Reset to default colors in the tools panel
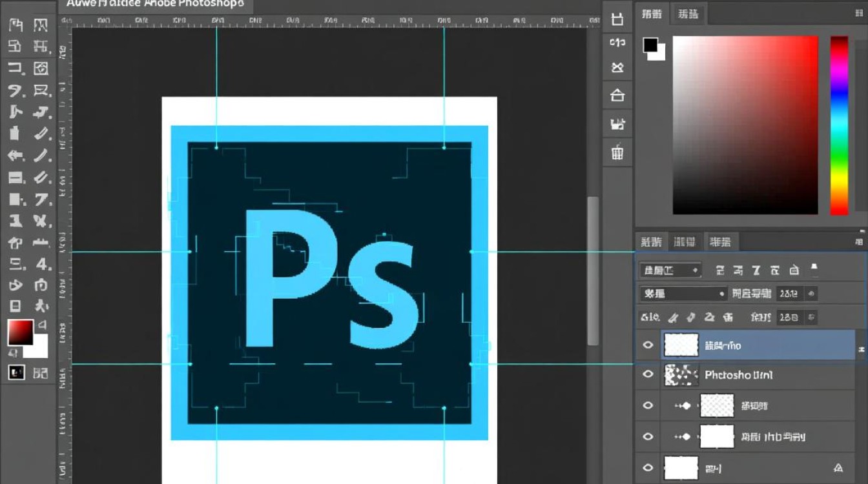 (x=12, y=353)
